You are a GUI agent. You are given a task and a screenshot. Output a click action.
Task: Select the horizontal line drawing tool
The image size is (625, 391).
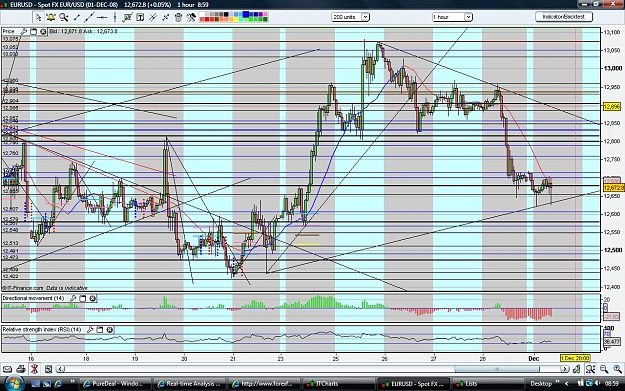click(102, 17)
